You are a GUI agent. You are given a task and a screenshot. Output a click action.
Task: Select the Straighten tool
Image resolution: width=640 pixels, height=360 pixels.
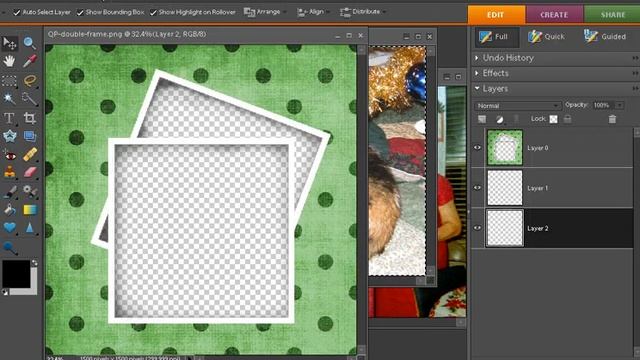coord(29,136)
